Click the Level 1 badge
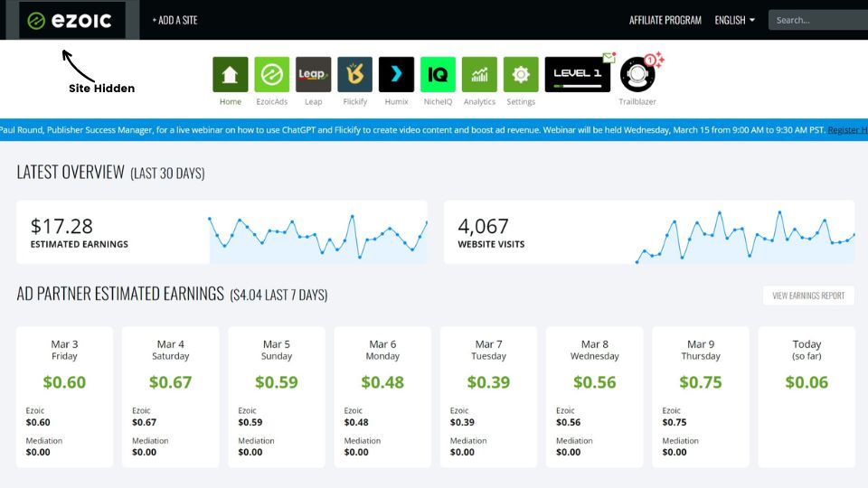 tap(578, 74)
